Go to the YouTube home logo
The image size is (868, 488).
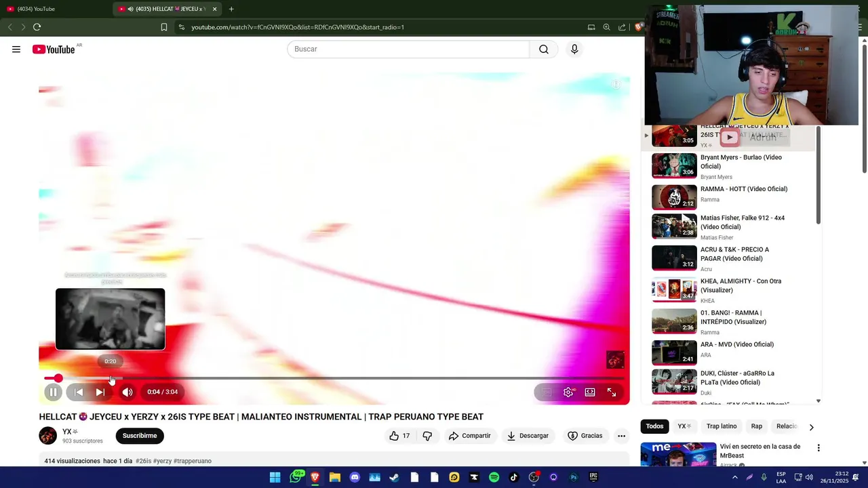tap(54, 49)
